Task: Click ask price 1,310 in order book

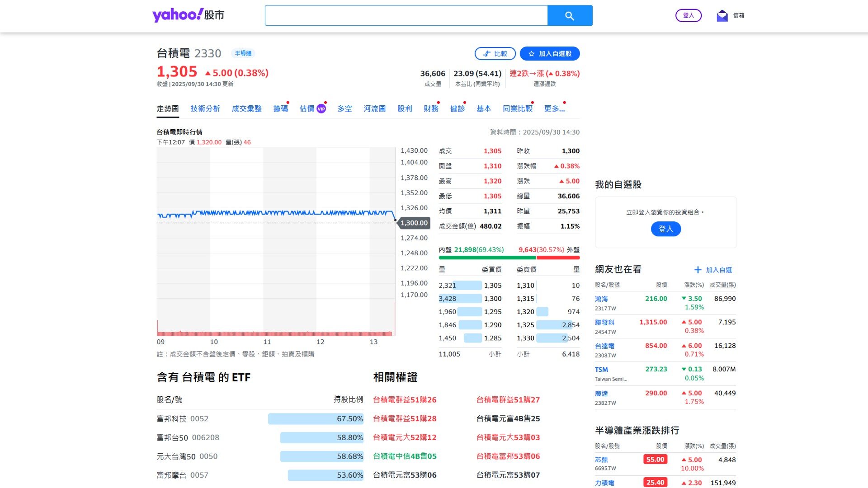Action: tap(525, 286)
